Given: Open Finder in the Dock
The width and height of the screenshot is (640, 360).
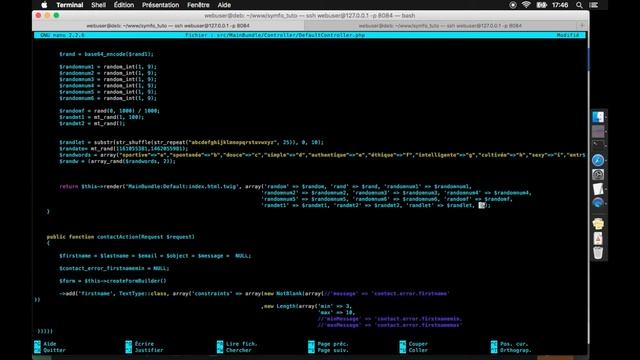Looking at the screenshot, I should pyautogui.click(x=598, y=117).
